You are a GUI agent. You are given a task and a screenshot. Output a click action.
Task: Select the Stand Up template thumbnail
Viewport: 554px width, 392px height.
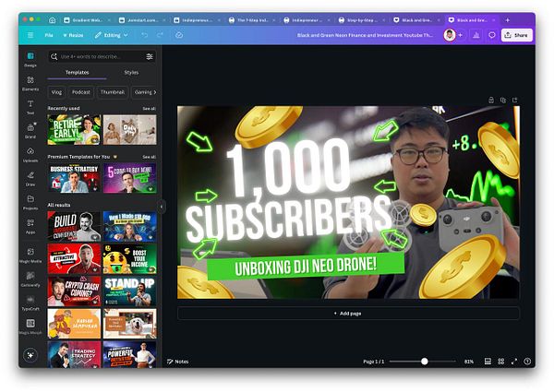129,291
